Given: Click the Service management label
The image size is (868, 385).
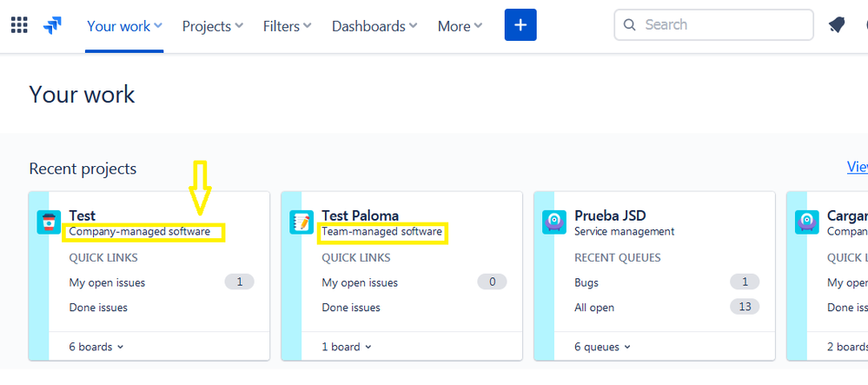Looking at the screenshot, I should point(625,231).
